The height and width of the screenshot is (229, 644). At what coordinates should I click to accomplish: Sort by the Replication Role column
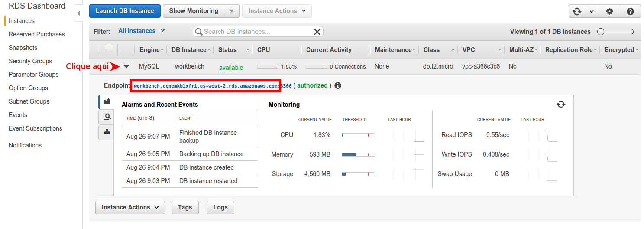pyautogui.click(x=571, y=50)
